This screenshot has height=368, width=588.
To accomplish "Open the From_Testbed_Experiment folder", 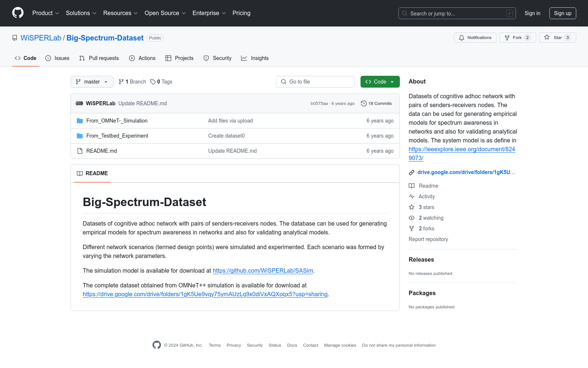I will click(x=117, y=136).
